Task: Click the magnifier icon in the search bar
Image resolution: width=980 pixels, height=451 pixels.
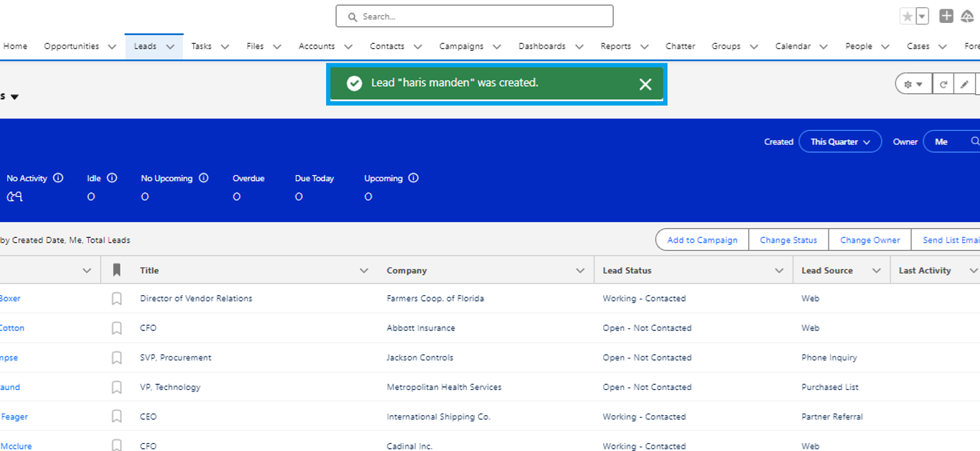Action: point(352,16)
